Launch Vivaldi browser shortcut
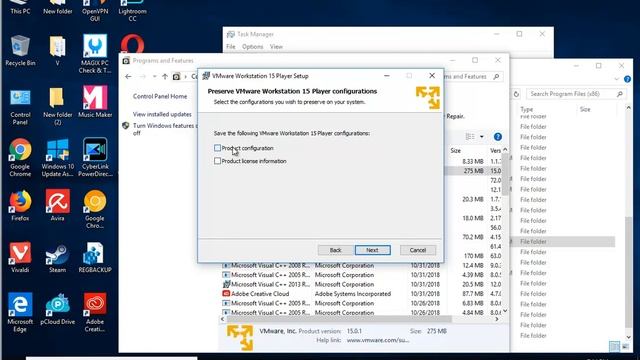The image size is (640, 360). 20,258
